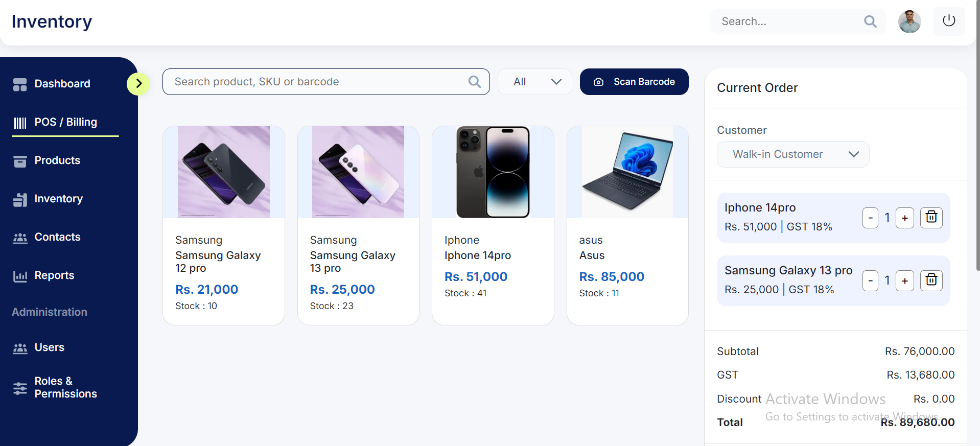Delete Iphone 14pro from the order
Image resolution: width=980 pixels, height=446 pixels.
click(931, 218)
